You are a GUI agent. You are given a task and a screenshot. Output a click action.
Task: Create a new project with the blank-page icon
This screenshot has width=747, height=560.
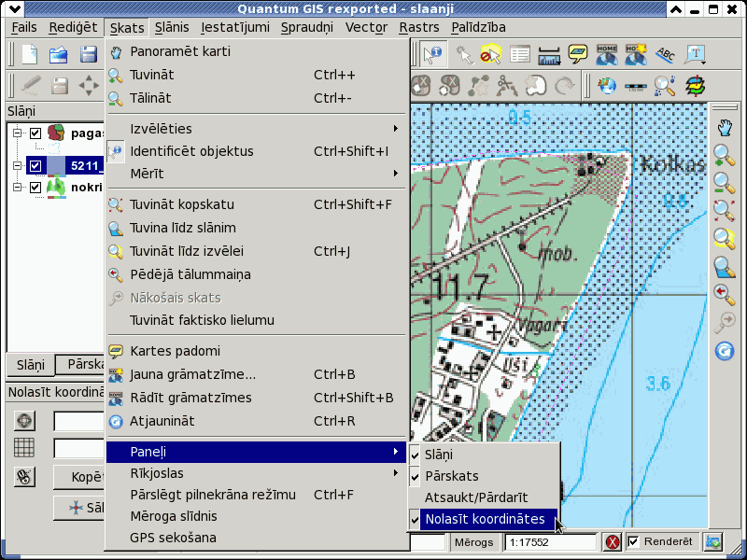coord(30,54)
